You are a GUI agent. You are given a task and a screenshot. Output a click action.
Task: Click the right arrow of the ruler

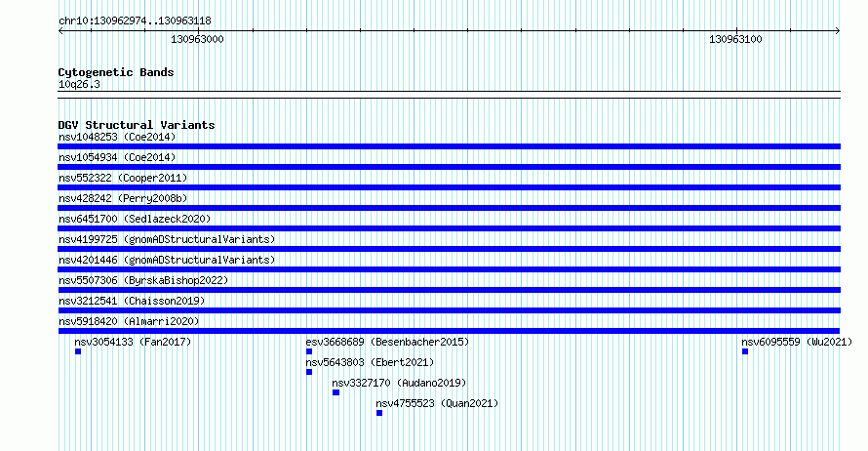[x=838, y=31]
